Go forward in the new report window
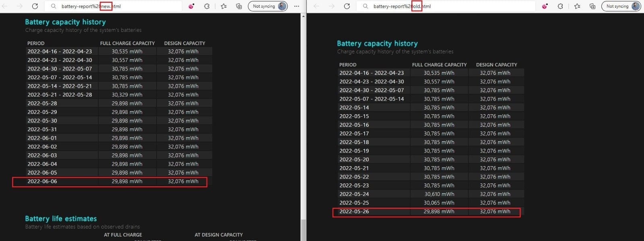Viewport: 644px width, 241px height. pyautogui.click(x=20, y=6)
